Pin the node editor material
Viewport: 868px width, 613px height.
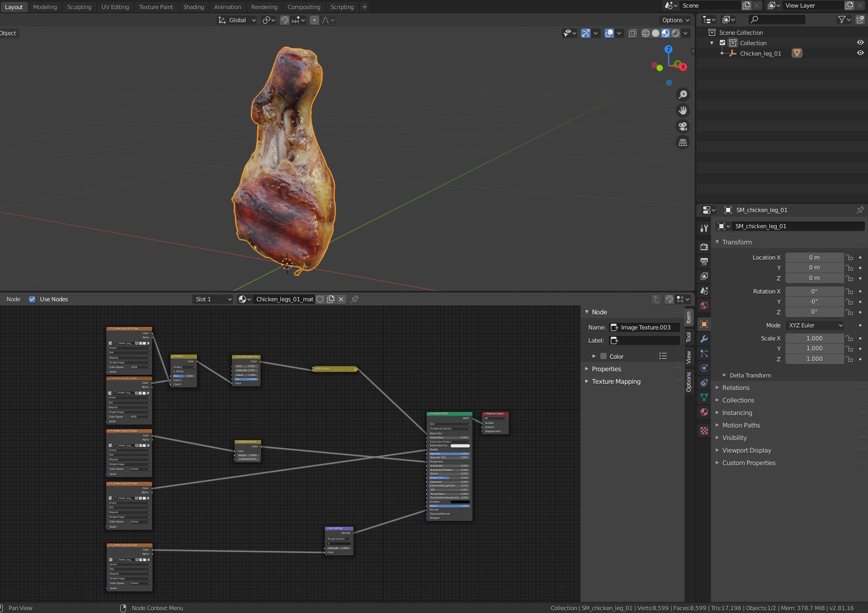point(355,299)
